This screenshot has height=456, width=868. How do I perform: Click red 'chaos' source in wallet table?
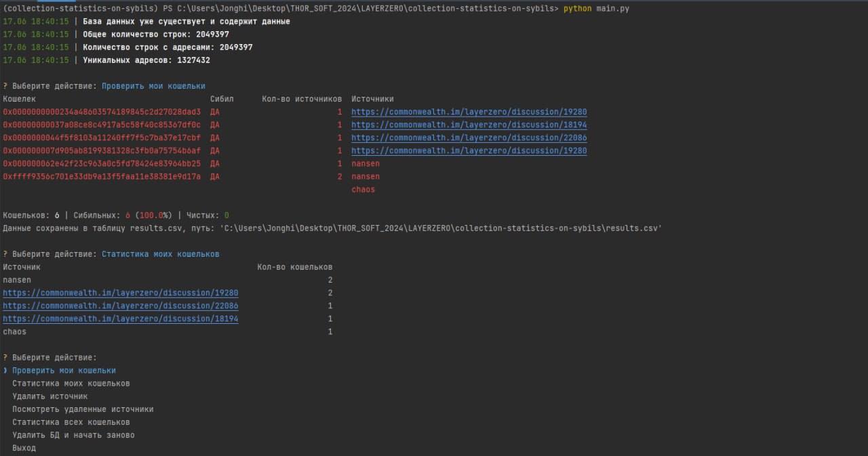pyautogui.click(x=363, y=189)
